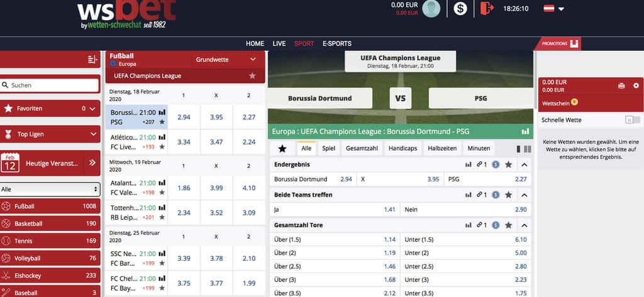
Task: Star the FC Chelsea match
Action: pyautogui.click(x=162, y=288)
